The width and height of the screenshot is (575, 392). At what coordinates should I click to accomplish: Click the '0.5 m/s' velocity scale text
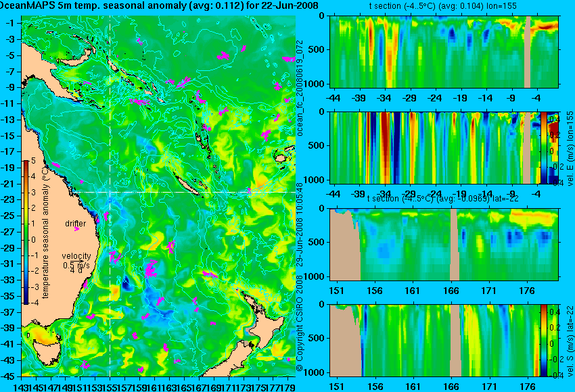76,265
